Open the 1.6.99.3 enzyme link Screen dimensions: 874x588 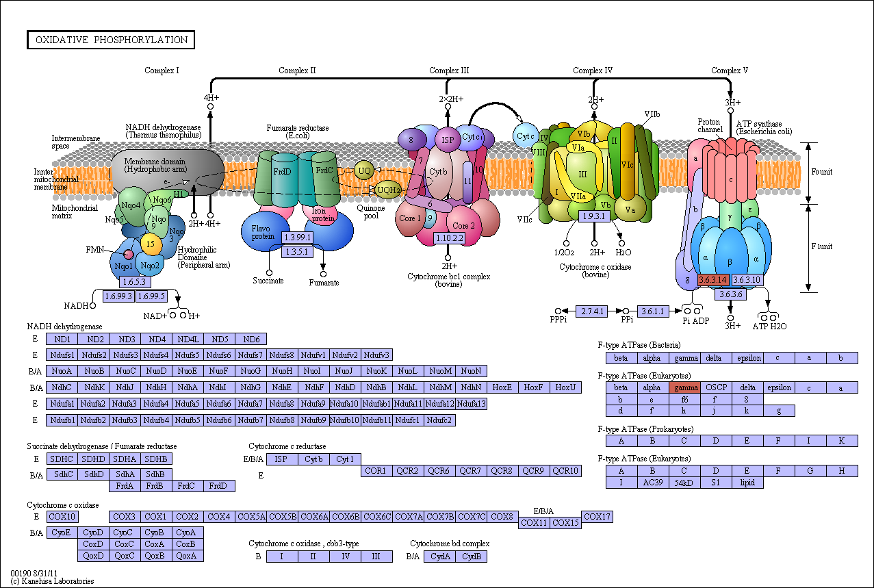tap(119, 296)
